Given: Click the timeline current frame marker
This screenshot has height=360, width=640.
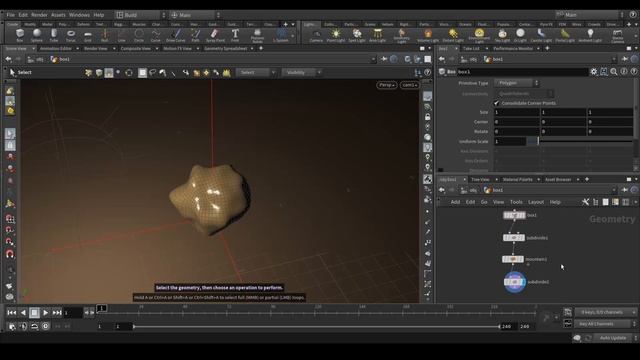Looking at the screenshot, I should click(x=102, y=308).
